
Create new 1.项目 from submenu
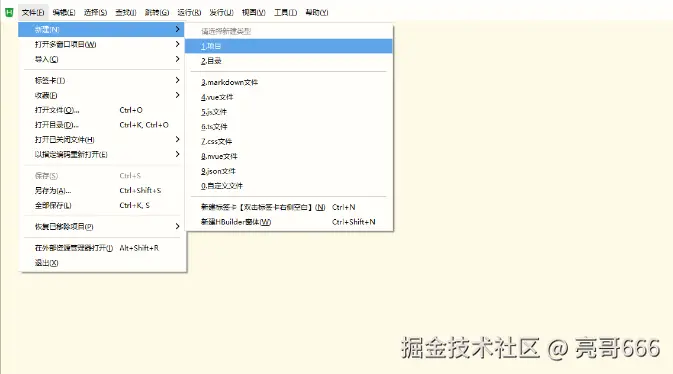click(x=288, y=46)
